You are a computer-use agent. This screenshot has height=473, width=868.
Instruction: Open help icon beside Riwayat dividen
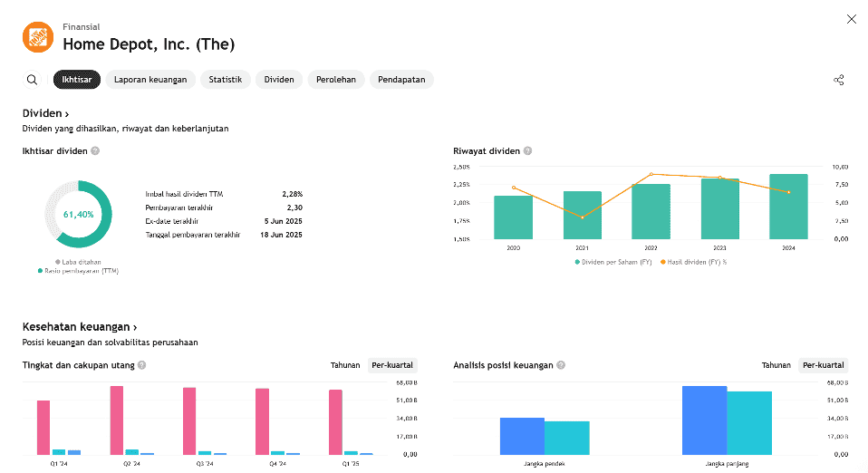click(x=527, y=151)
